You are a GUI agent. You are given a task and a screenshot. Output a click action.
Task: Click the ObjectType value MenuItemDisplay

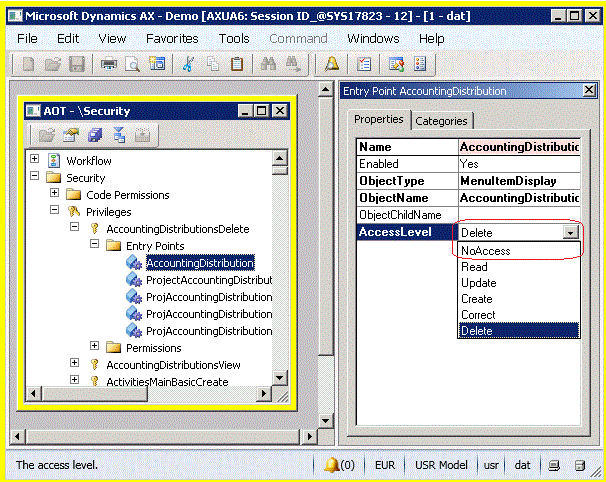coord(519,181)
